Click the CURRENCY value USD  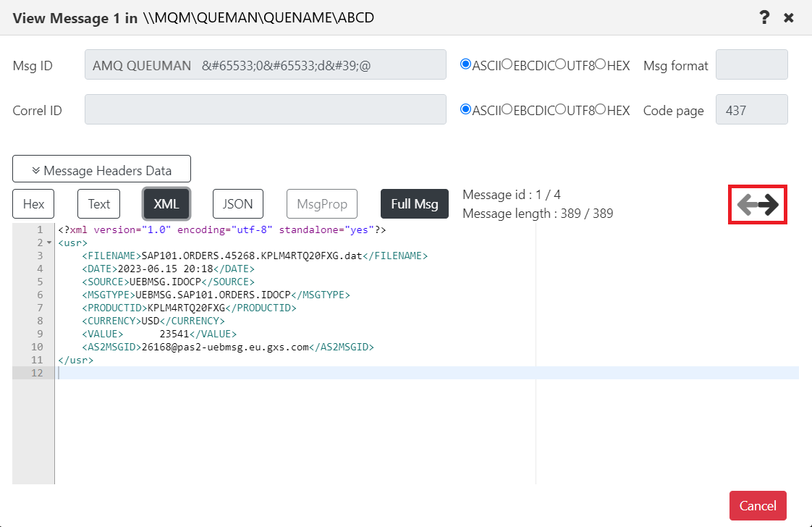pos(151,320)
